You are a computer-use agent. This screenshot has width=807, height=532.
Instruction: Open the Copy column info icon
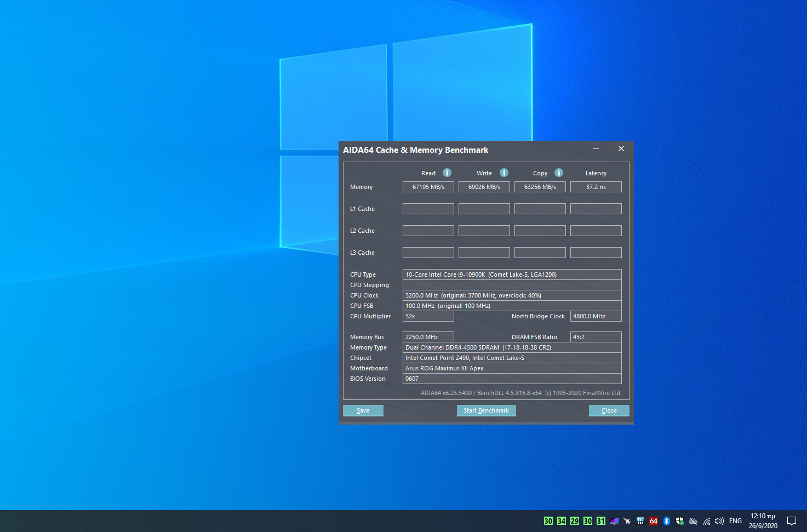tap(559, 173)
